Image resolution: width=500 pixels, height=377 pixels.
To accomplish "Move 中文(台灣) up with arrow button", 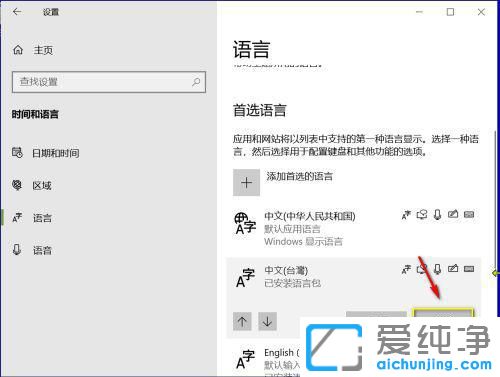I will click(242, 321).
